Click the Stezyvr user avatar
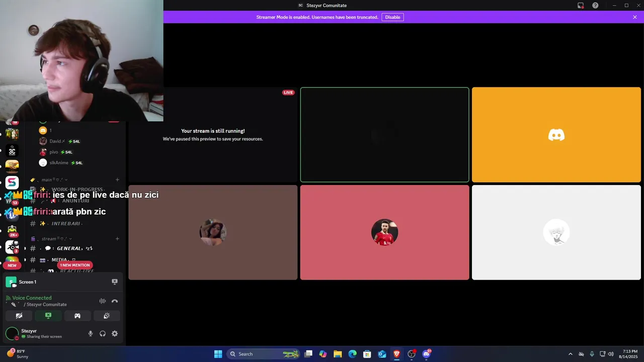Screen dimensions: 644x362 12,333
